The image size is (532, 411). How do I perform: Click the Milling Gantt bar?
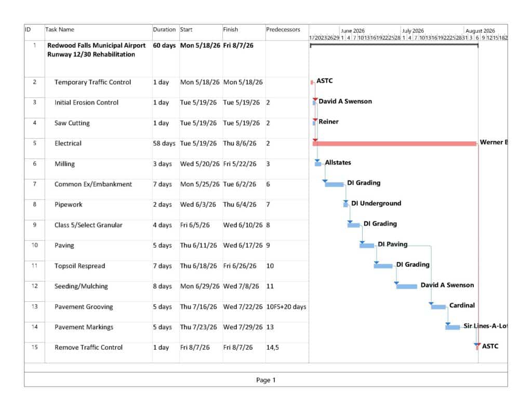pos(318,164)
